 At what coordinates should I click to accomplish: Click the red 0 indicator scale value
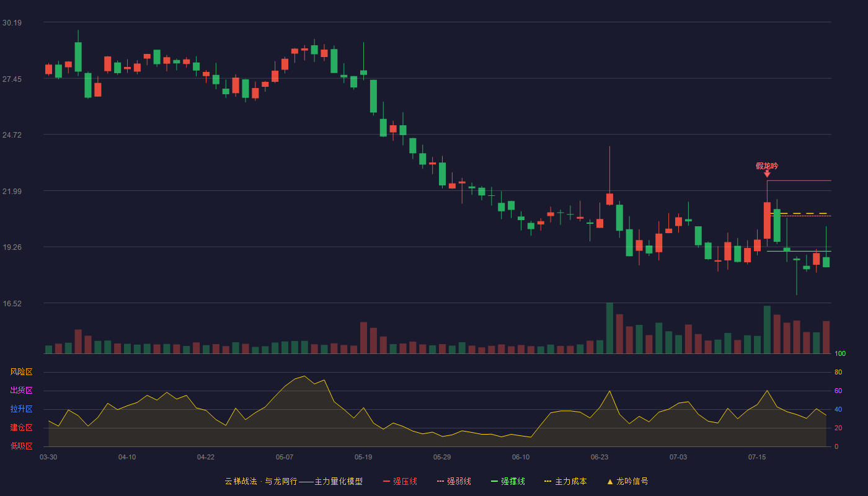(x=836, y=446)
